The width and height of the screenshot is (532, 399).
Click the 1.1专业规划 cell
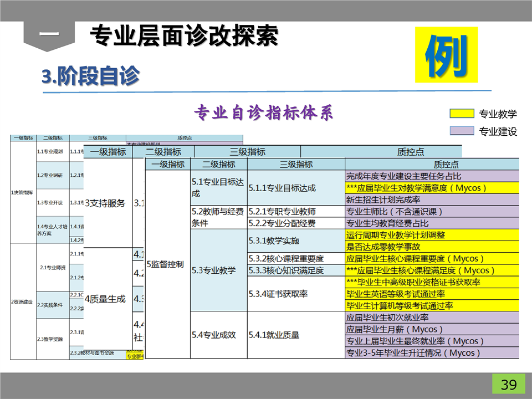pyautogui.click(x=53, y=151)
